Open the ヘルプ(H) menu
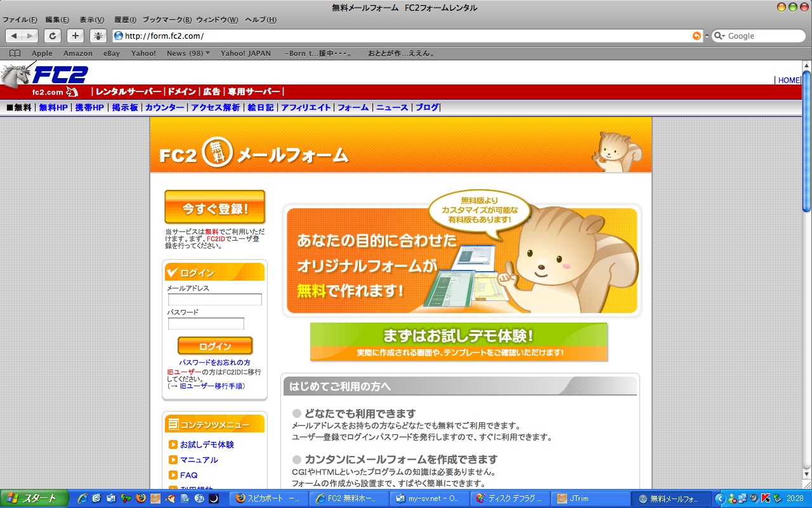Viewport: 812px width, 508px height. pos(261,20)
